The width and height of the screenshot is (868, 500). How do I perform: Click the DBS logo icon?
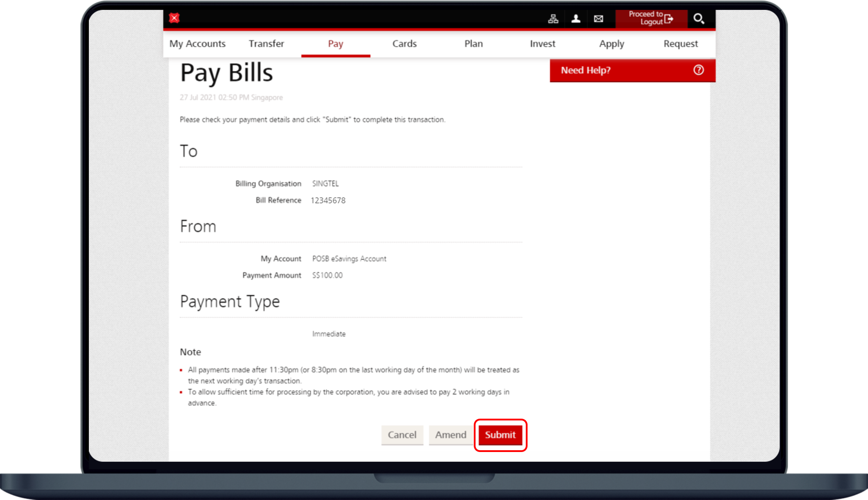click(x=174, y=18)
